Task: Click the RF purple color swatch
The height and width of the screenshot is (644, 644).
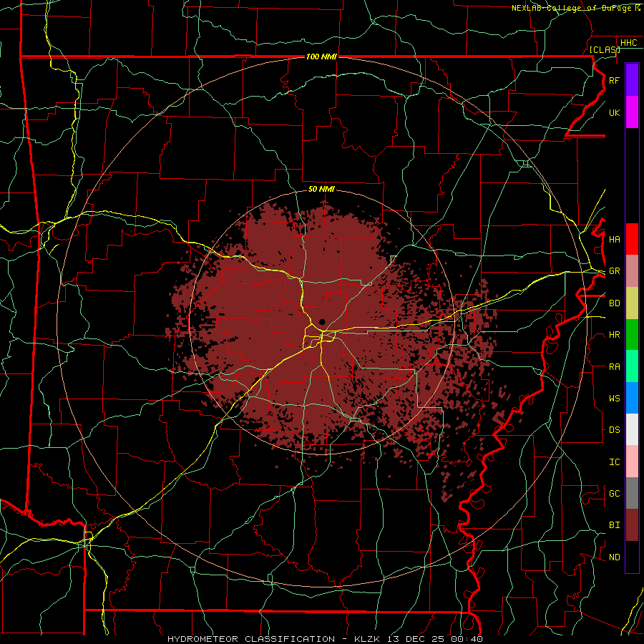Action: 632,80
